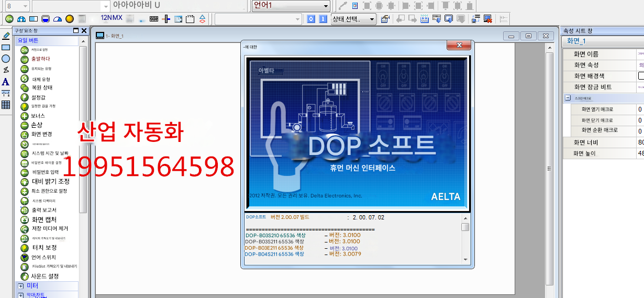Toggle the 화면 배경색 swatch box
The image size is (644, 298).
pyautogui.click(x=641, y=76)
